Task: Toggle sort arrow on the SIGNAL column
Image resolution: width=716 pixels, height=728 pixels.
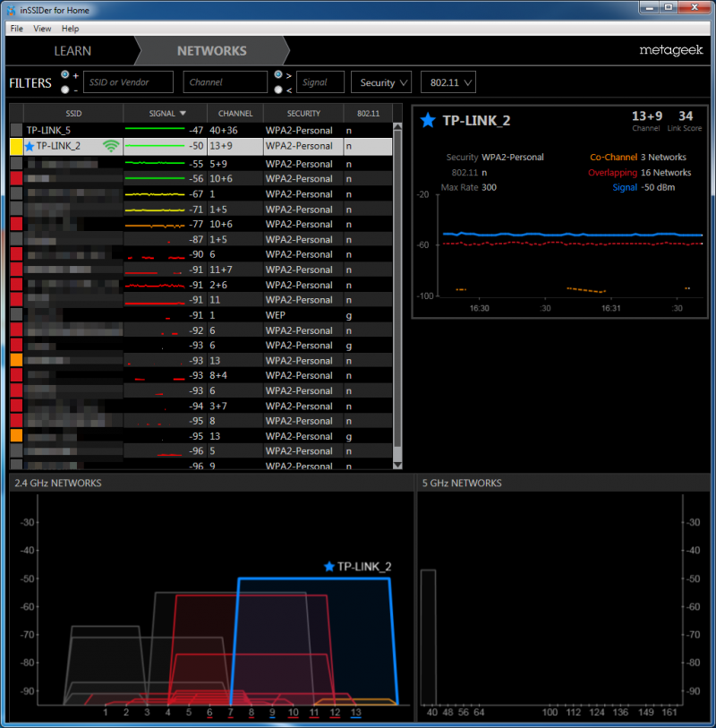Action: (183, 114)
